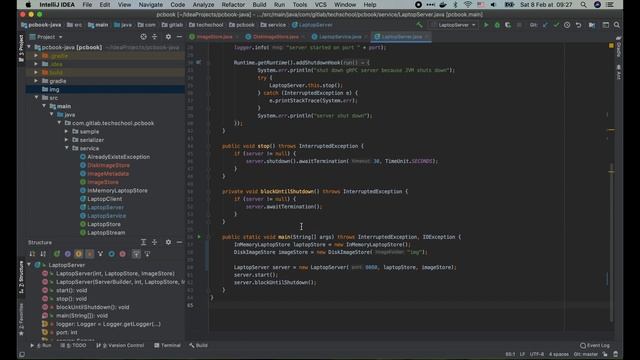Select InMemoryLaptopStore in project tree
640x360 pixels.
point(117,191)
